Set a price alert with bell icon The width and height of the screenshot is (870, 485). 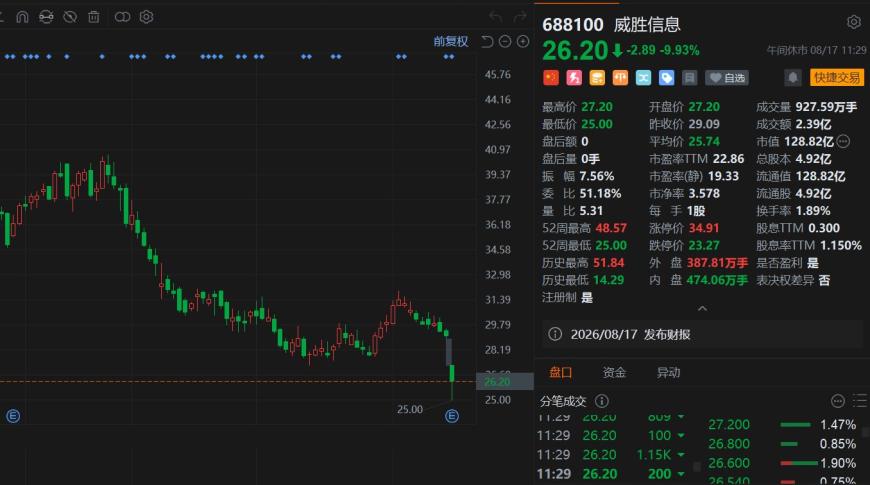tap(793, 78)
